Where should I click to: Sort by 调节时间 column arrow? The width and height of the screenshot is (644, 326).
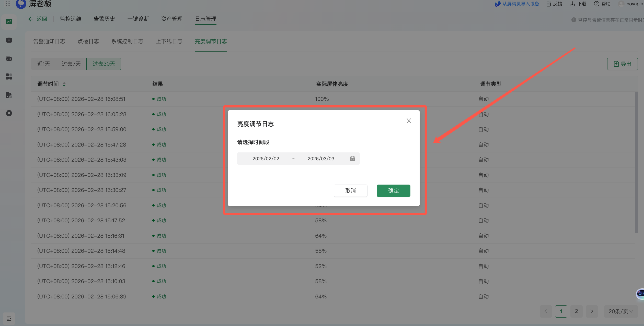pos(64,84)
